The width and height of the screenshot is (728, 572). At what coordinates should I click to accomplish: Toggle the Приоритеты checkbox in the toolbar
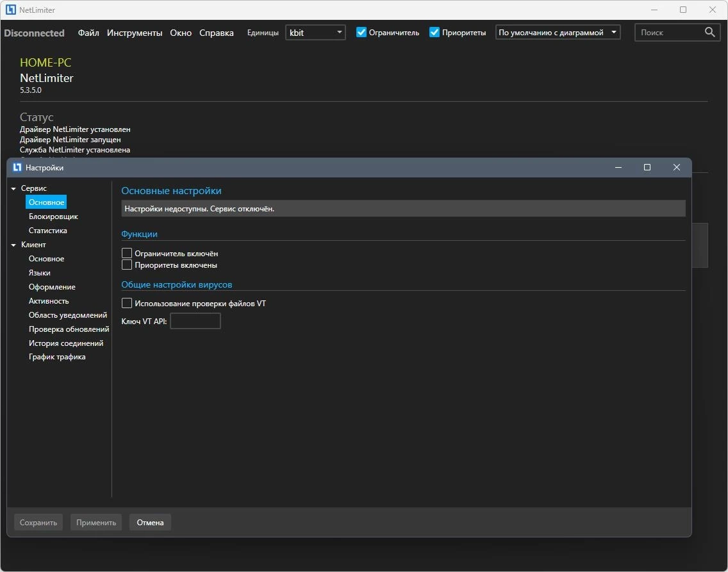434,32
